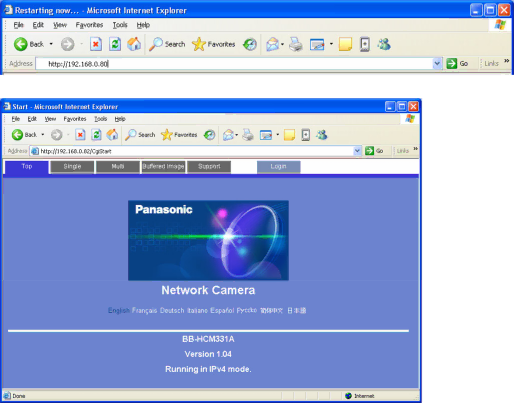The height and width of the screenshot is (403, 514).
Task: Open the Support tab
Action: [x=209, y=167]
